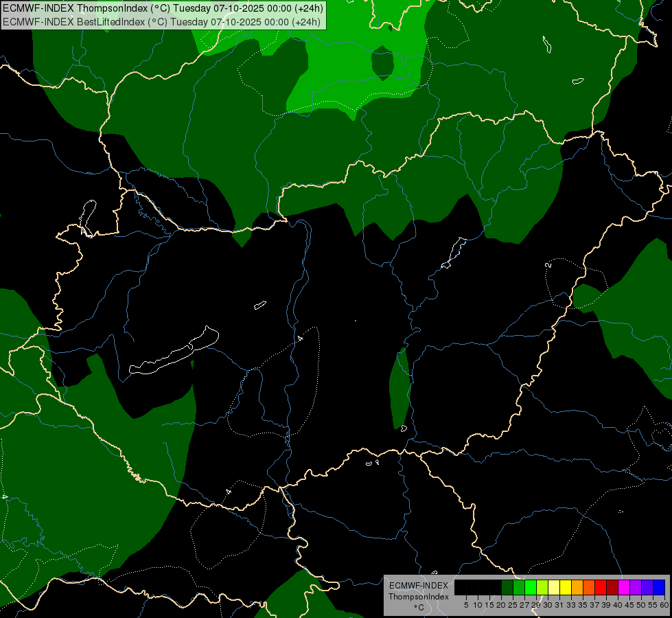Click the blue 55-60 legend swatch
Viewport: 672px width, 618px height.
pyautogui.click(x=659, y=587)
